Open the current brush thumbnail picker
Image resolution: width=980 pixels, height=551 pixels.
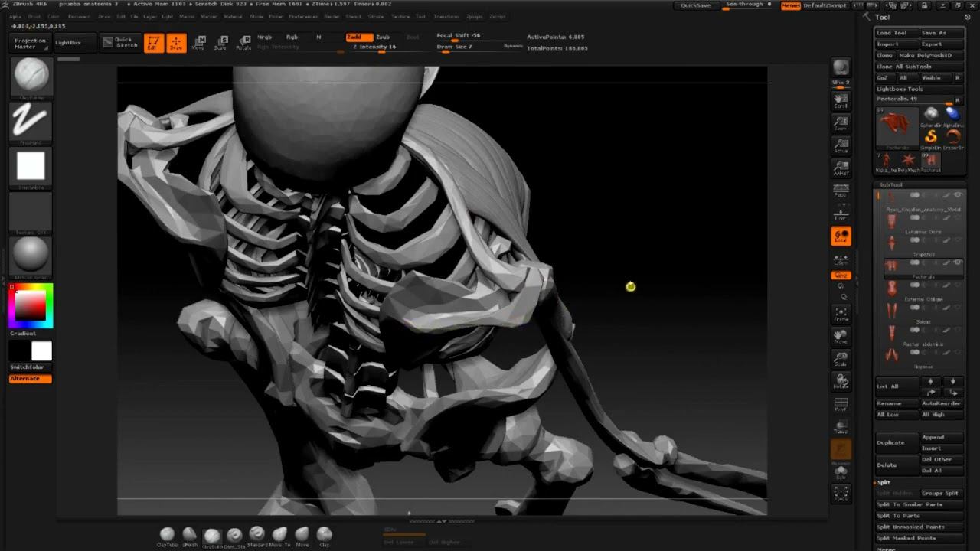click(31, 77)
